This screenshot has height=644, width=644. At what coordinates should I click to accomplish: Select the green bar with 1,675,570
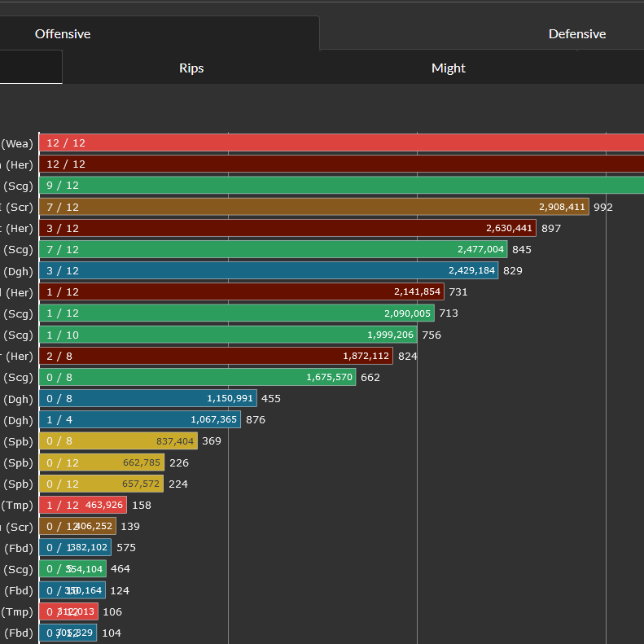[197, 377]
